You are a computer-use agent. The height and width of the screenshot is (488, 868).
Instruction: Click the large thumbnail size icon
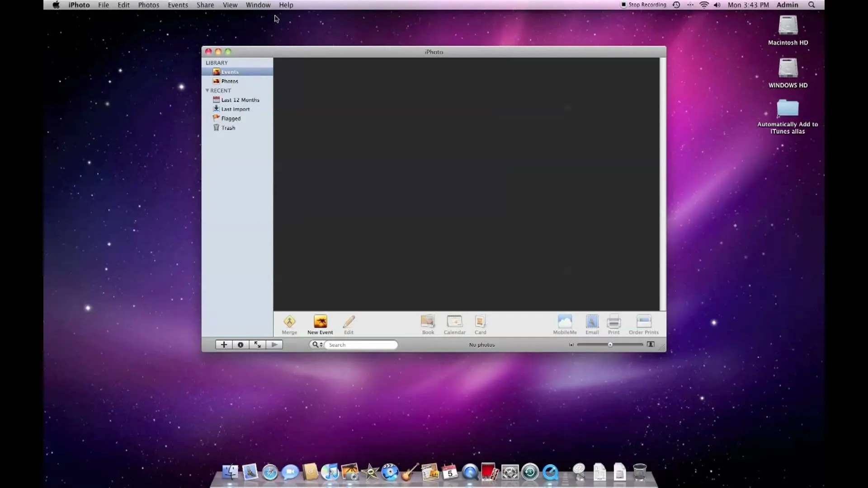651,344
